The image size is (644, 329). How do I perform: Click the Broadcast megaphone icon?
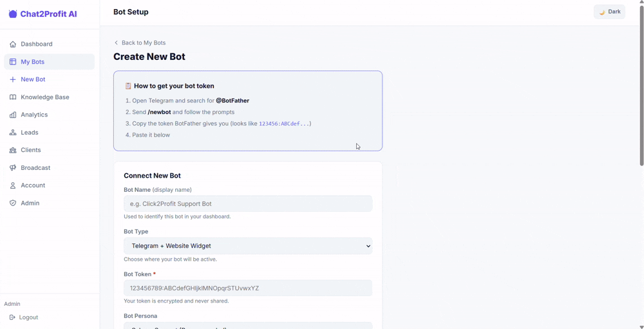[x=13, y=167]
